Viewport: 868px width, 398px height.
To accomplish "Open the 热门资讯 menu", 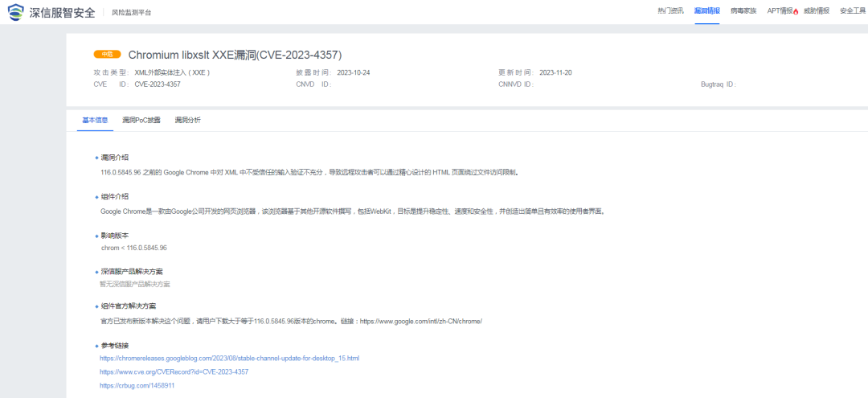I will pos(670,11).
